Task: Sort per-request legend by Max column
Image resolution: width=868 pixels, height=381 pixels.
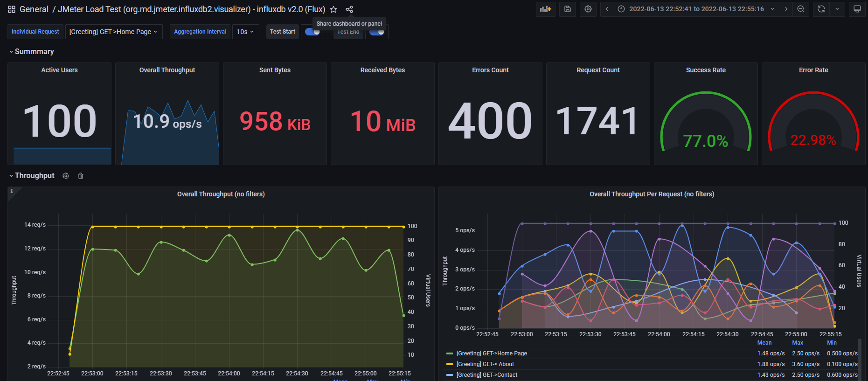Action: coord(798,343)
